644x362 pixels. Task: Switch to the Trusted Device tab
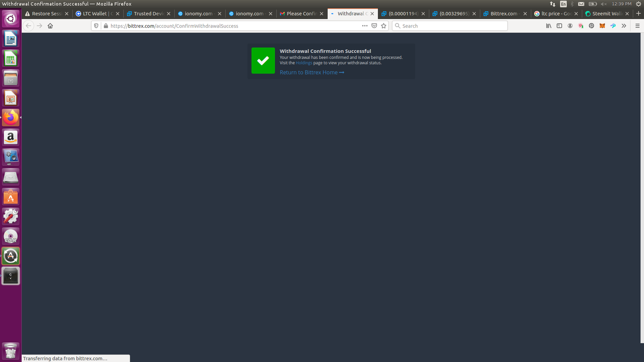pyautogui.click(x=148, y=14)
